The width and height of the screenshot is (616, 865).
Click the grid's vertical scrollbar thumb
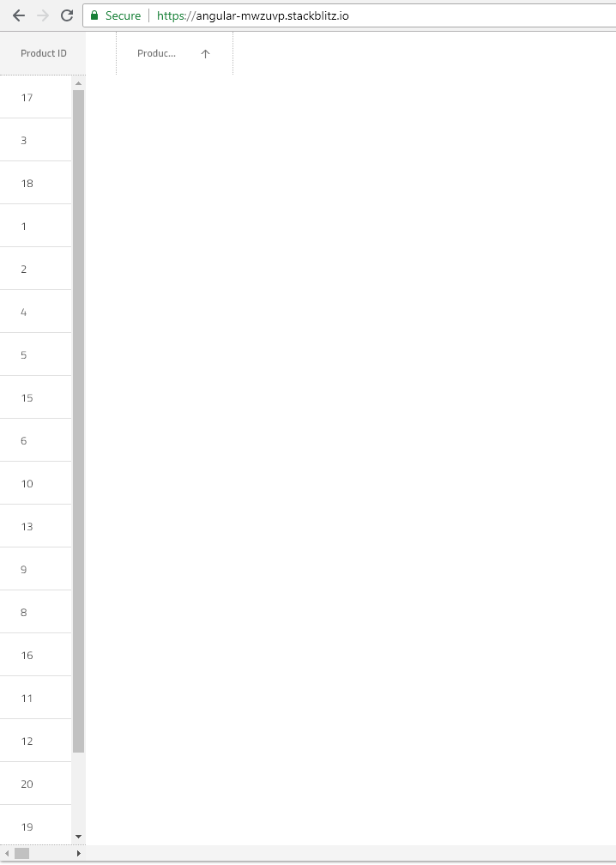point(78,420)
